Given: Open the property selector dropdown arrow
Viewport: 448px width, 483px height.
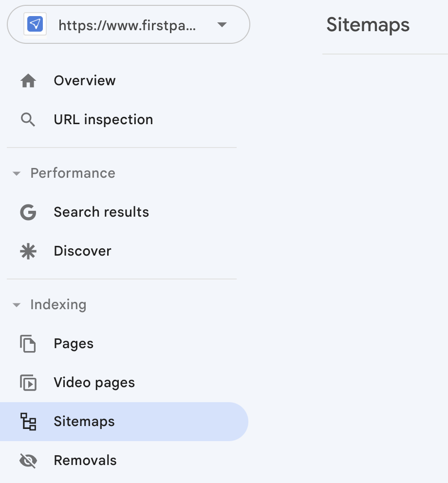Looking at the screenshot, I should point(222,24).
